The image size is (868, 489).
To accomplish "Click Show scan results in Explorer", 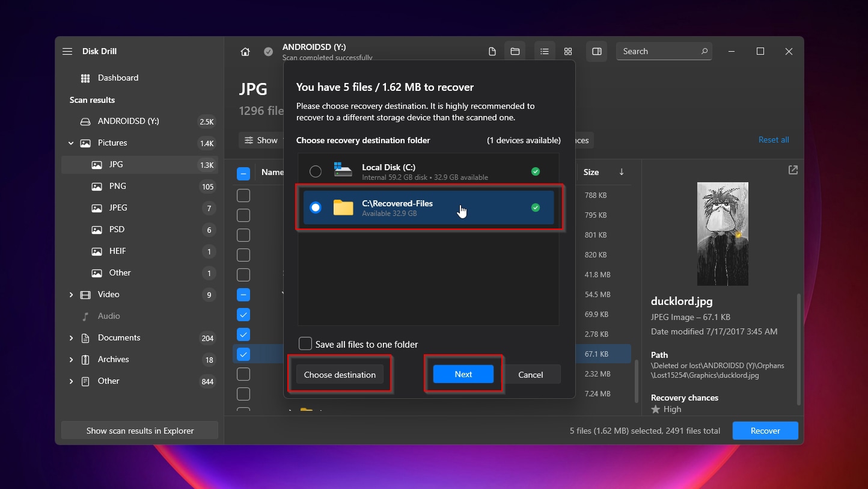I will coord(140,431).
